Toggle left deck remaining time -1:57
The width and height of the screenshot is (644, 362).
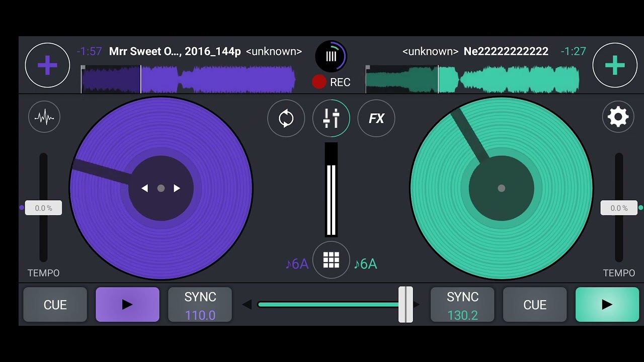(x=90, y=51)
